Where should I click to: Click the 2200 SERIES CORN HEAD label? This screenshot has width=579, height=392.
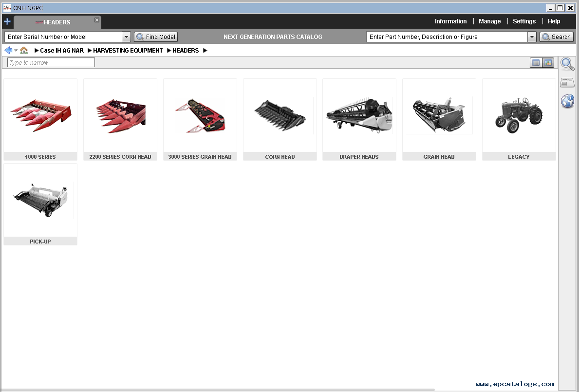(120, 156)
